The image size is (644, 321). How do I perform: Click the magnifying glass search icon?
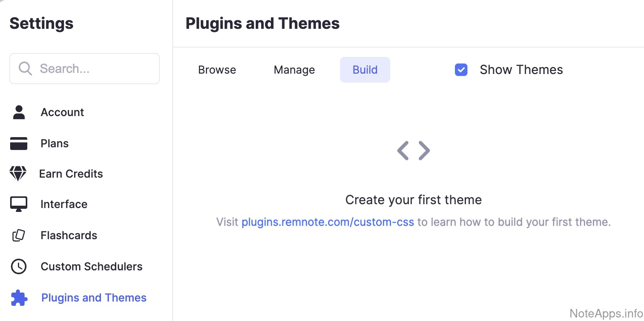click(x=25, y=69)
